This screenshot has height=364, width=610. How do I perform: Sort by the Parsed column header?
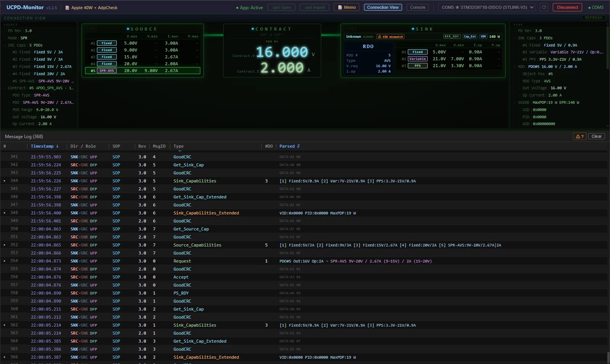290,146
